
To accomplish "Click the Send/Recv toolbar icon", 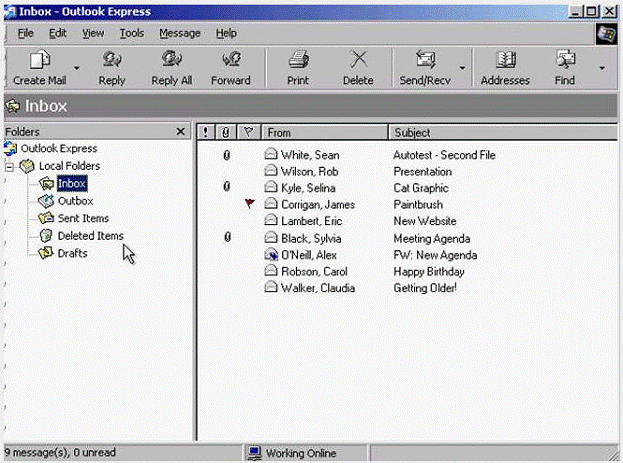I will tap(426, 66).
